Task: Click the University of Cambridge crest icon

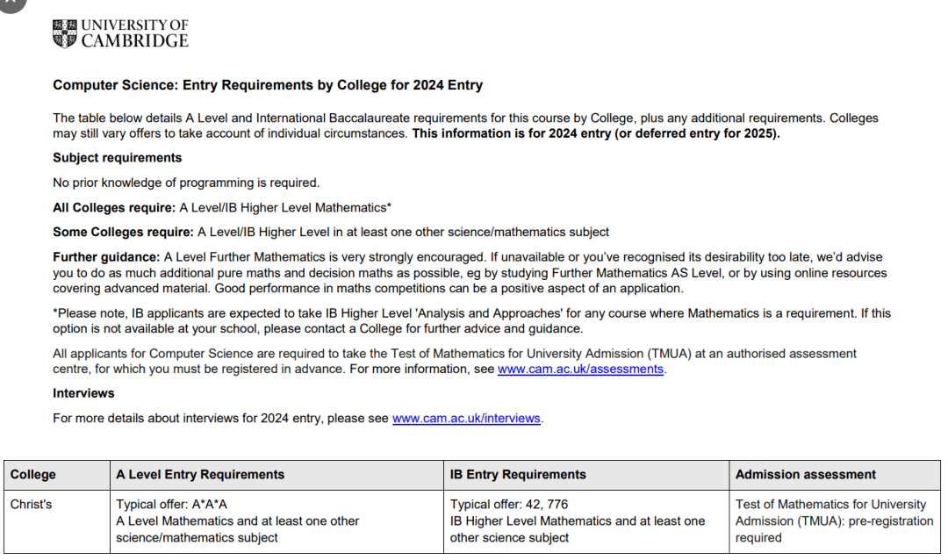Action: click(65, 33)
